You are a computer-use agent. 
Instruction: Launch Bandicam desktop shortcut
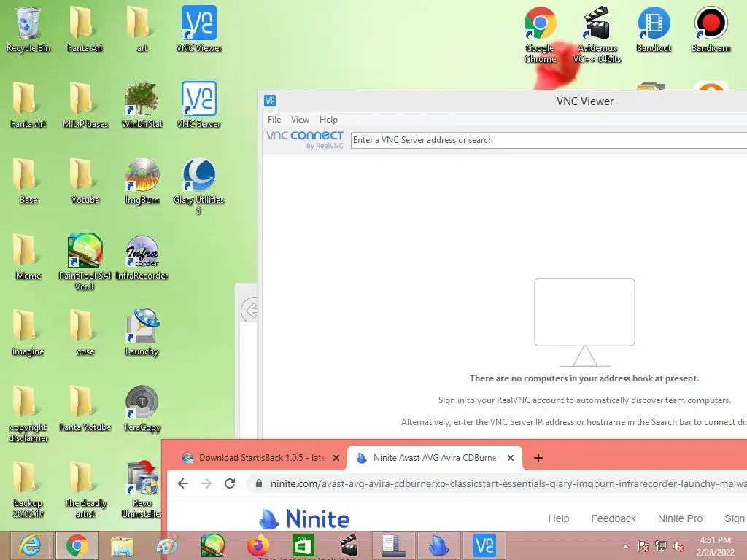[x=711, y=29]
